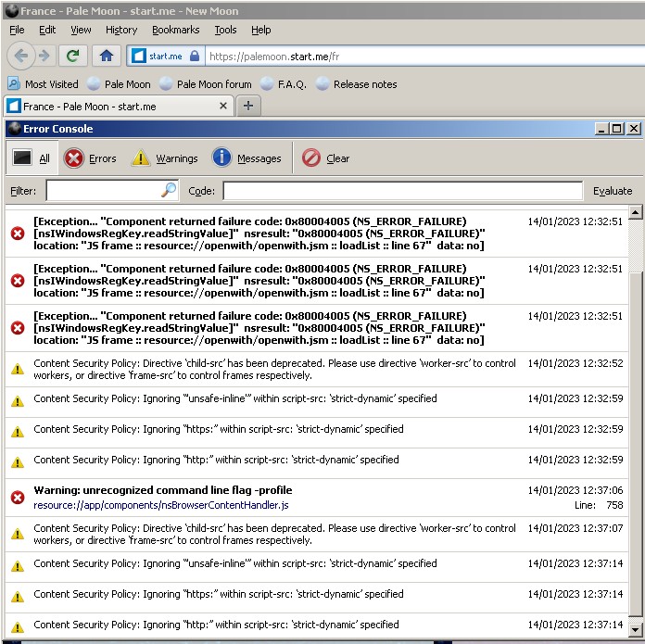645x644 pixels.
Task: Select the All filter in Error Console
Action: (x=32, y=158)
